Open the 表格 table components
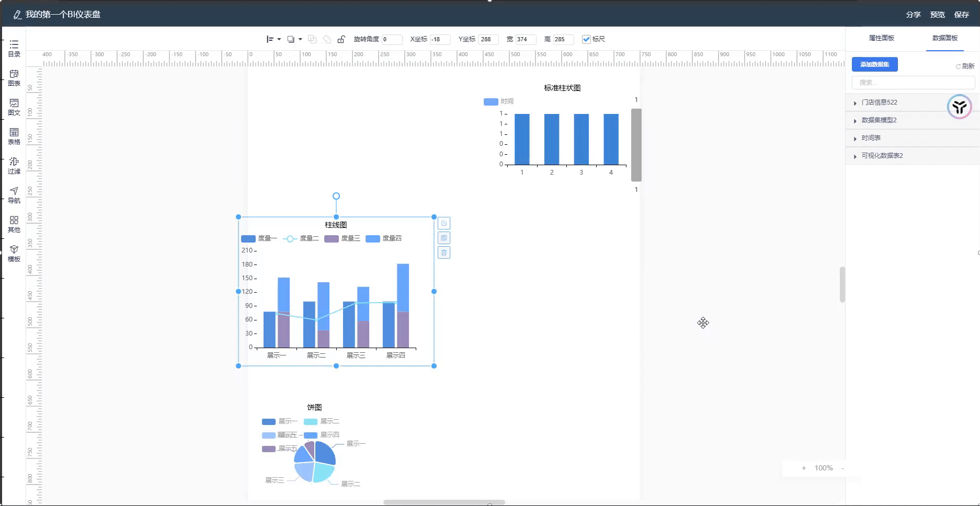Screen dimensions: 980x506 click(x=14, y=136)
